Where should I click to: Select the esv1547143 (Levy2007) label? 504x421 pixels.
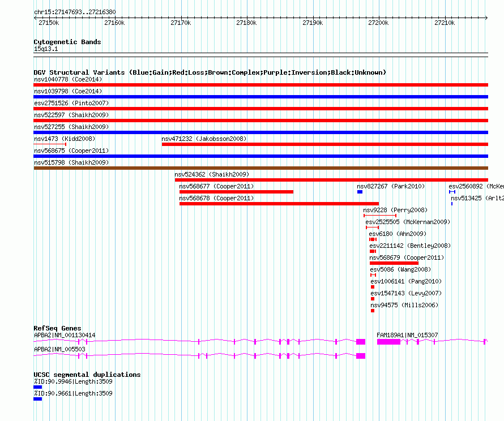click(x=406, y=293)
